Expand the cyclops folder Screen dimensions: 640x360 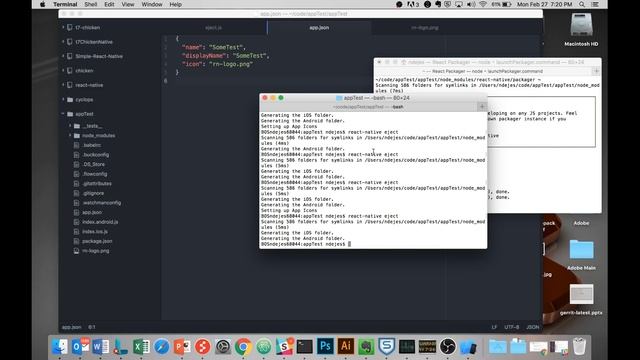click(x=63, y=99)
